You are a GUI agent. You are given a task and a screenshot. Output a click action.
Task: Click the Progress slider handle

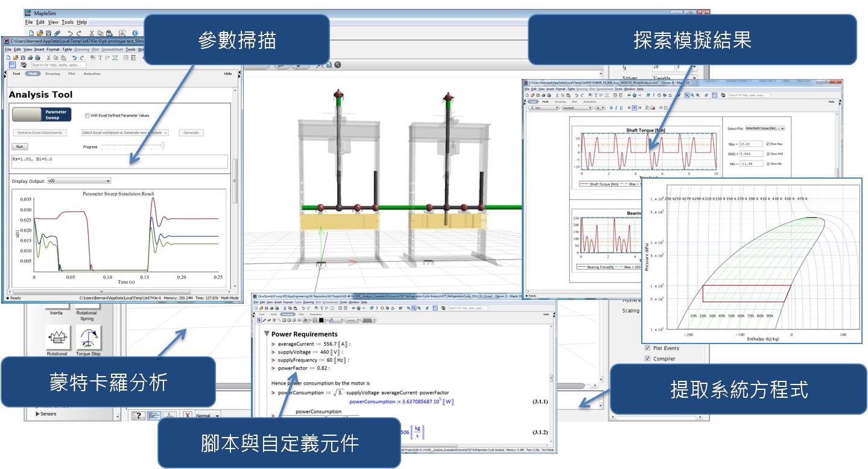pos(163,145)
